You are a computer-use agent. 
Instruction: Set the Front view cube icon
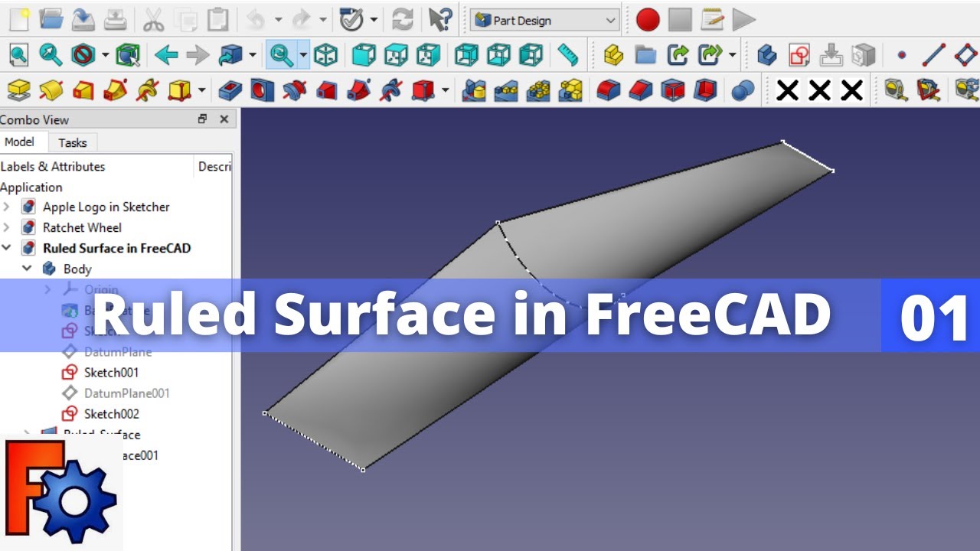coord(364,54)
